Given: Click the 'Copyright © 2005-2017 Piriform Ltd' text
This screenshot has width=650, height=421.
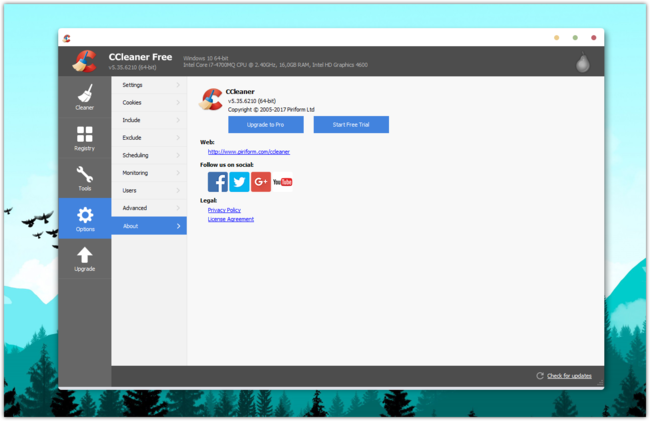Looking at the screenshot, I should (x=271, y=110).
